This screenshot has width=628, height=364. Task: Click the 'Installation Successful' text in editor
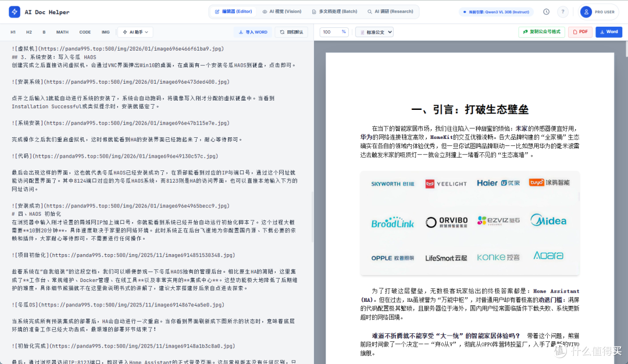(x=47, y=106)
